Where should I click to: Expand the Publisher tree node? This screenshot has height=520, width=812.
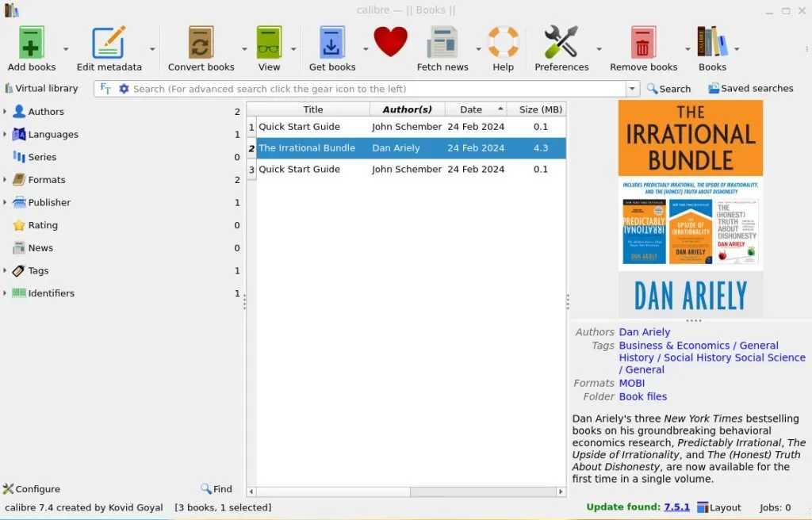5,202
